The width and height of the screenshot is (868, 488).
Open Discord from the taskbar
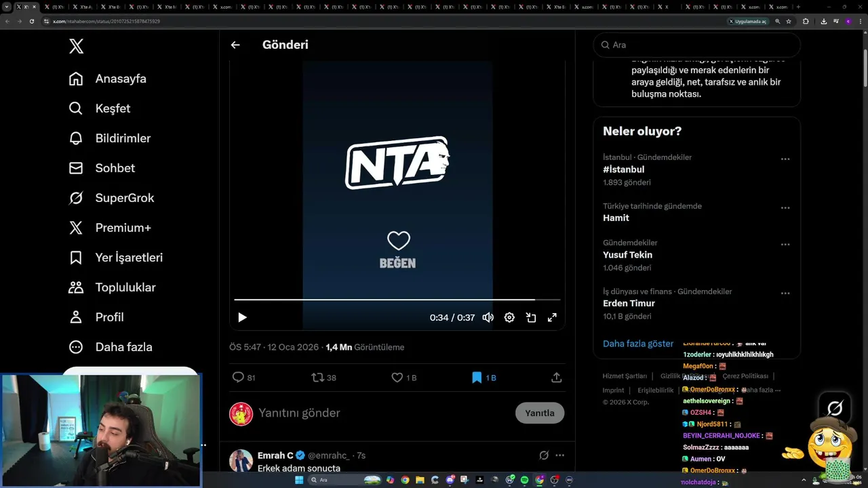450,480
